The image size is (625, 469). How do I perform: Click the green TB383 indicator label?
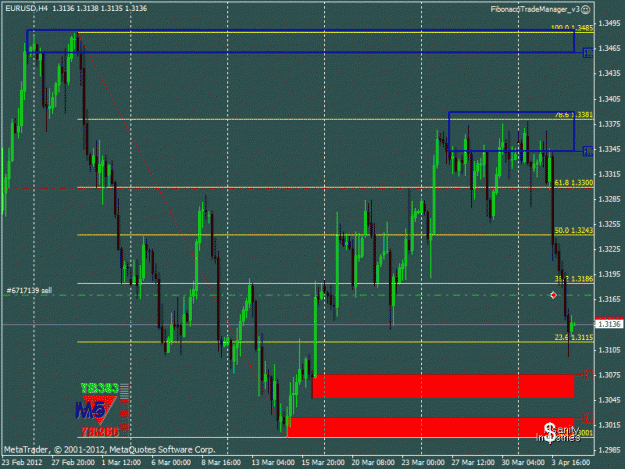coord(100,388)
